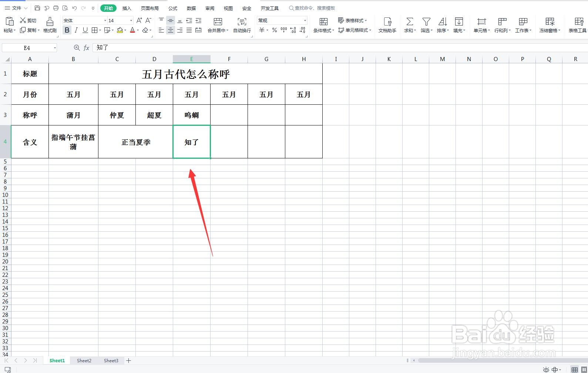The image size is (588, 373).
Task: Increase decimal places
Action: 293,30
